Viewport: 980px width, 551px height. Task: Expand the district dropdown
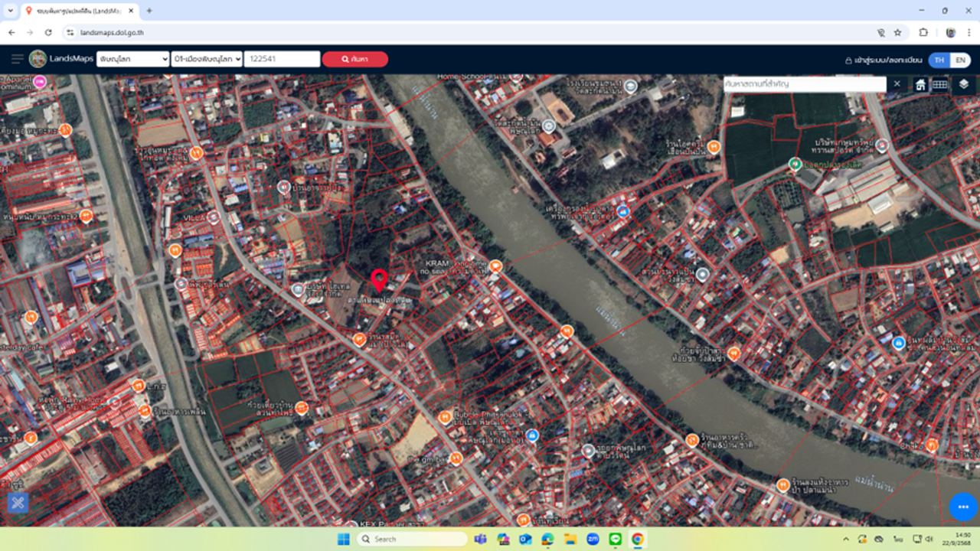(207, 59)
